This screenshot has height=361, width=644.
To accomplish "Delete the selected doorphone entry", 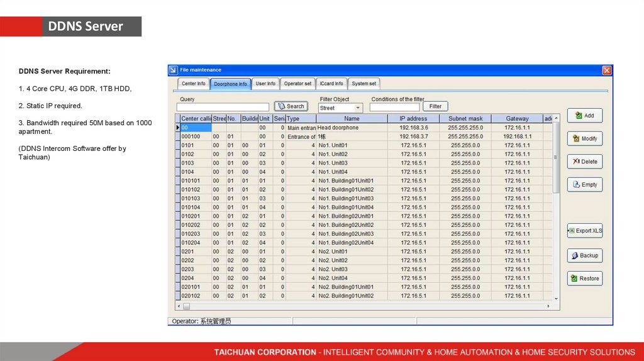I will (x=585, y=162).
